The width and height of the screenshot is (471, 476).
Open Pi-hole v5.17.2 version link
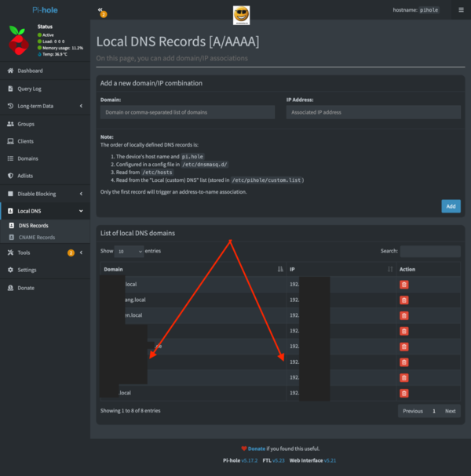[x=250, y=460]
